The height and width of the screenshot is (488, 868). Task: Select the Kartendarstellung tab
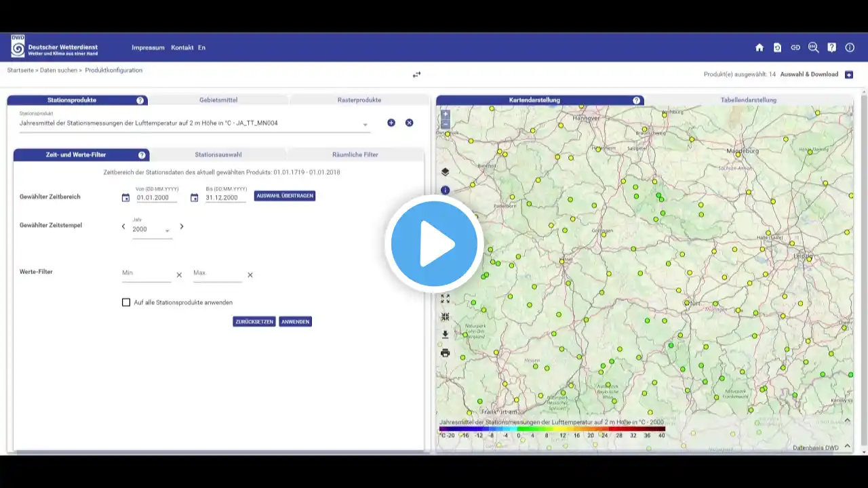pos(535,100)
